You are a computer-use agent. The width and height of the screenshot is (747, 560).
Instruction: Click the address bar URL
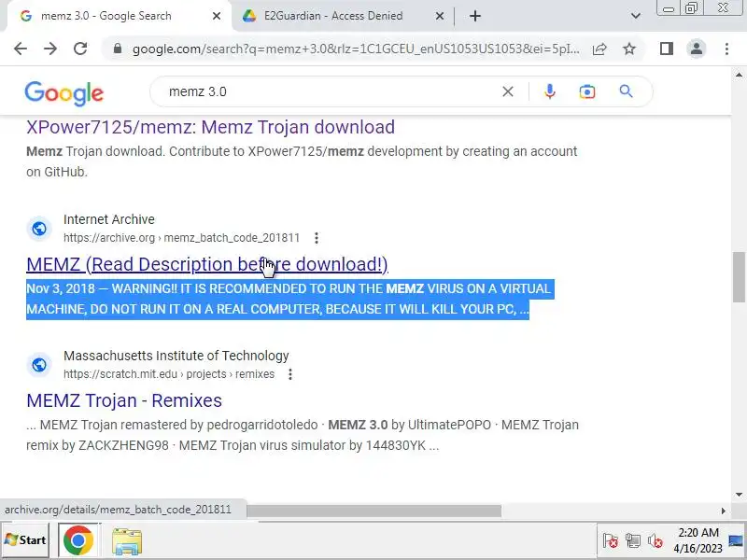[x=357, y=49]
